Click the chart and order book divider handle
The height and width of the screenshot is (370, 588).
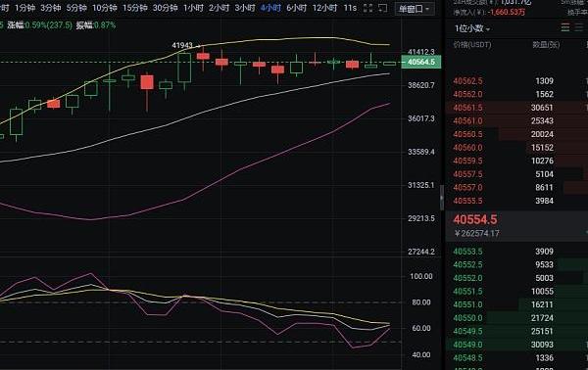click(x=442, y=198)
